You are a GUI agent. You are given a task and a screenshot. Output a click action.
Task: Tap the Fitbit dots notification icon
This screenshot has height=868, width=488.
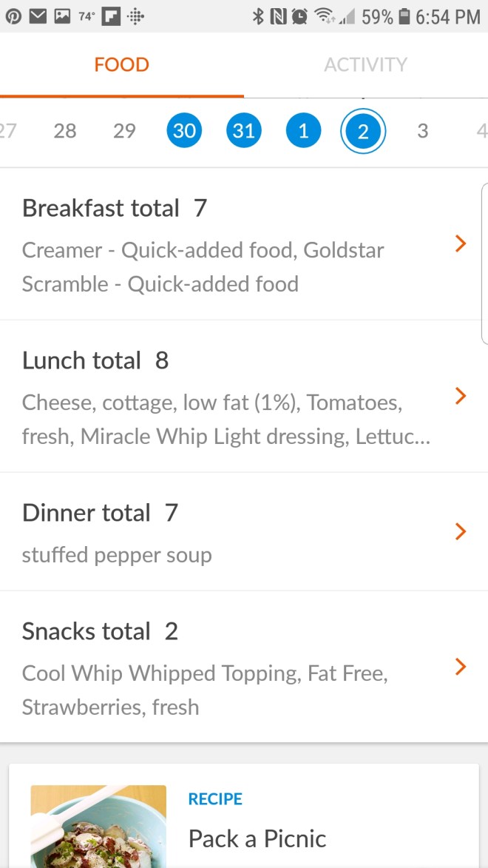(x=135, y=16)
